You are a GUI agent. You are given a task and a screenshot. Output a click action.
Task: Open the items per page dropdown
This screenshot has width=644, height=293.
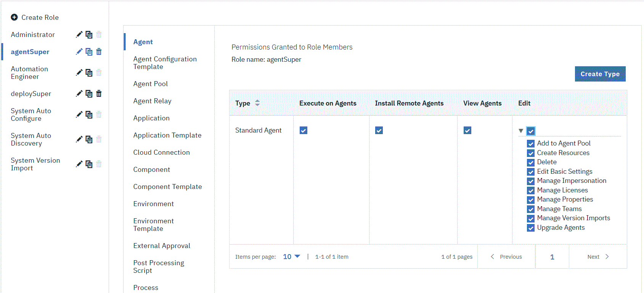pos(292,257)
